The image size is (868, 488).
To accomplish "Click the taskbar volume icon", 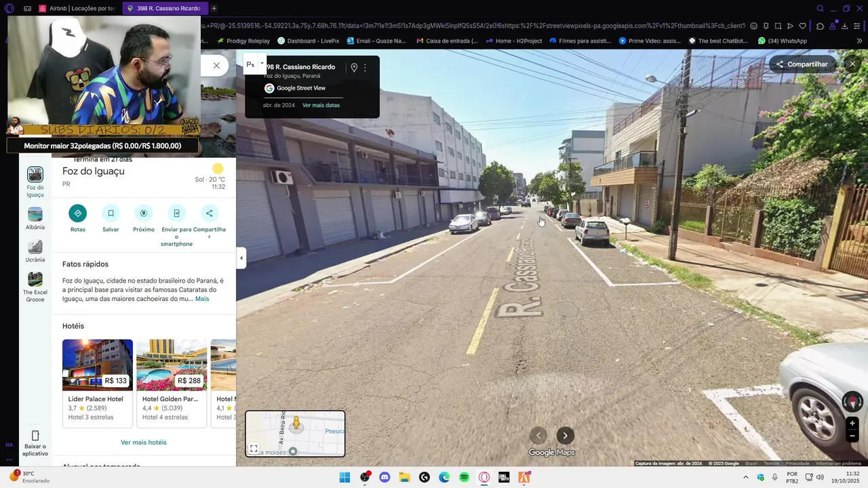I will 821,477.
